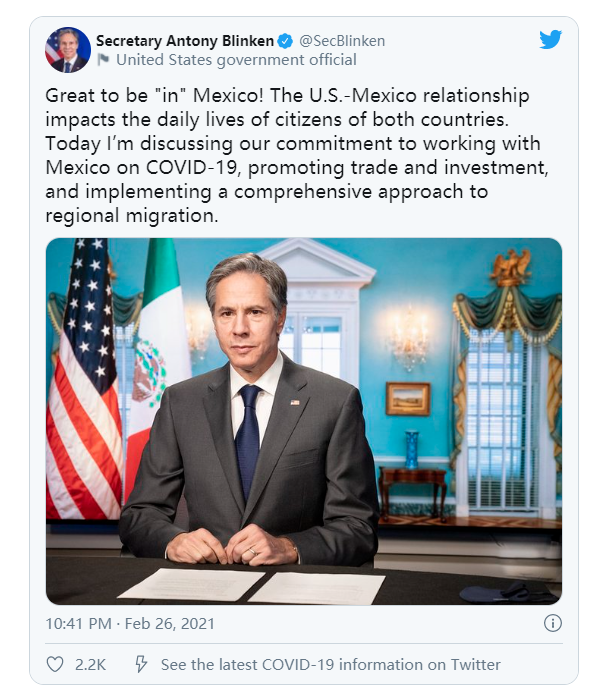Open the 10:41 PM Feb 26, 2021 timestamp
Viewport: 606px width, 700px height.
click(x=130, y=623)
